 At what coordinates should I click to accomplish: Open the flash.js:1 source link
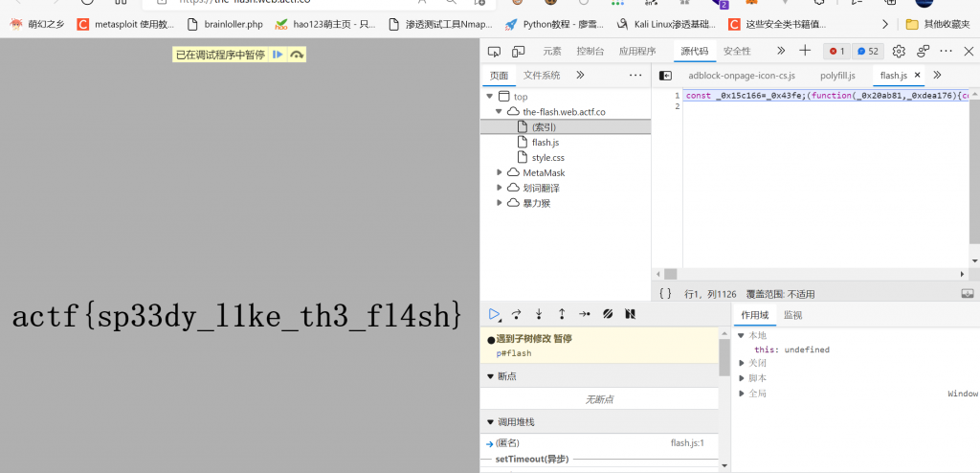[x=687, y=443]
